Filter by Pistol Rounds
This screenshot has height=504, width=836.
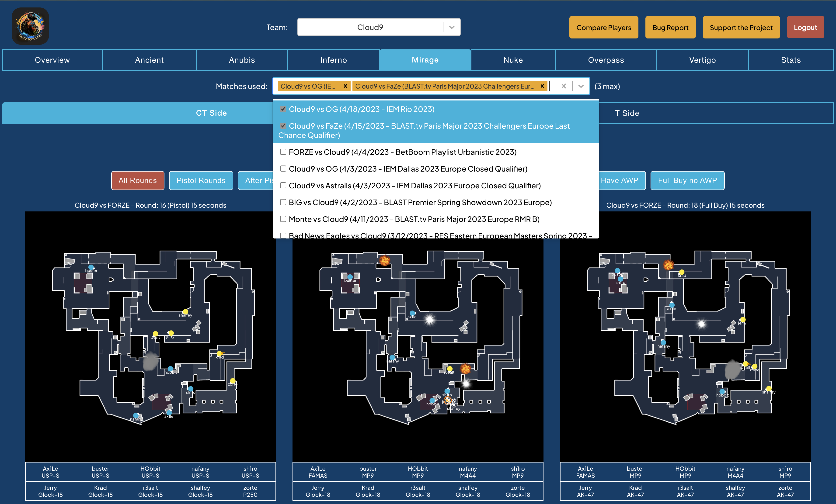pyautogui.click(x=201, y=180)
